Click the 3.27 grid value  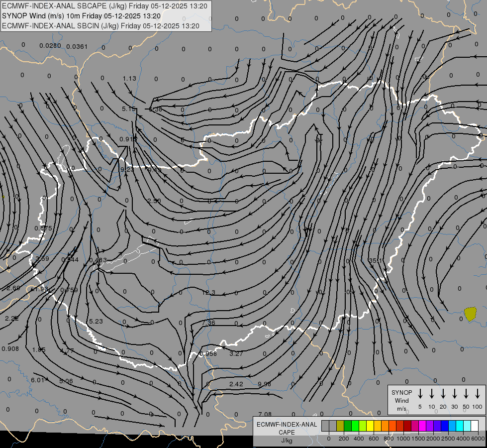236,353
